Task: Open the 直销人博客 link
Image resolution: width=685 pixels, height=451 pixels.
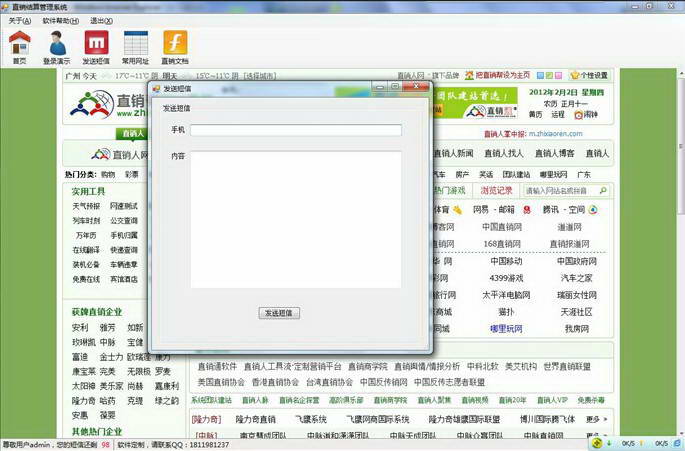Action: tap(554, 153)
